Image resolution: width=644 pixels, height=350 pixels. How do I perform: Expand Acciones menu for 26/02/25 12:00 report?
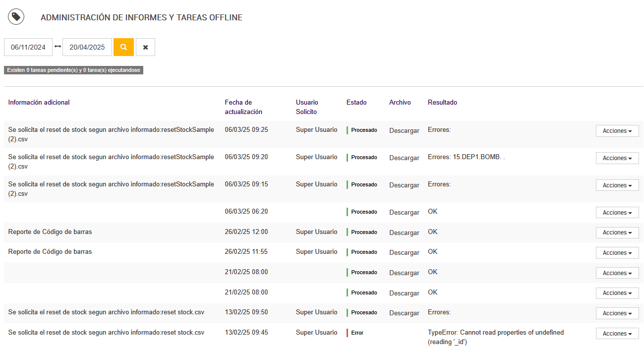click(617, 233)
